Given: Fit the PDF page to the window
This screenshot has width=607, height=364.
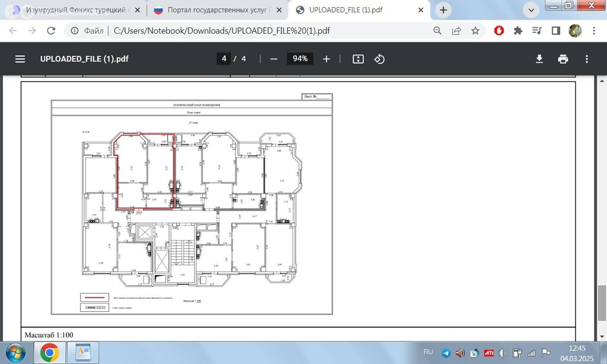Looking at the screenshot, I should [358, 59].
